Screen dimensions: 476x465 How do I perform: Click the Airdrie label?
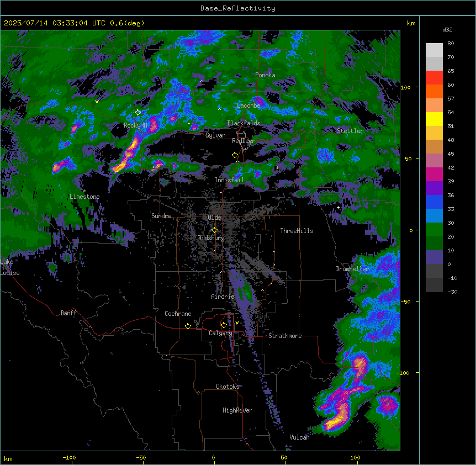(x=223, y=297)
